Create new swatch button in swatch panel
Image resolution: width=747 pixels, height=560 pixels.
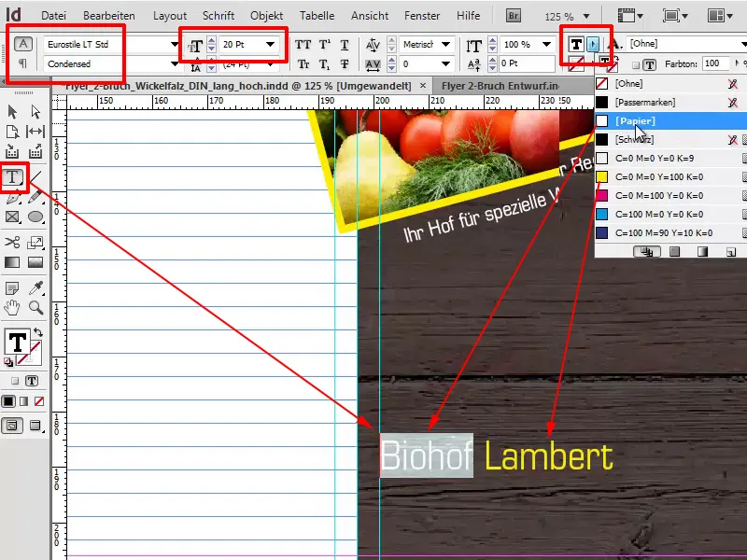[731, 252]
